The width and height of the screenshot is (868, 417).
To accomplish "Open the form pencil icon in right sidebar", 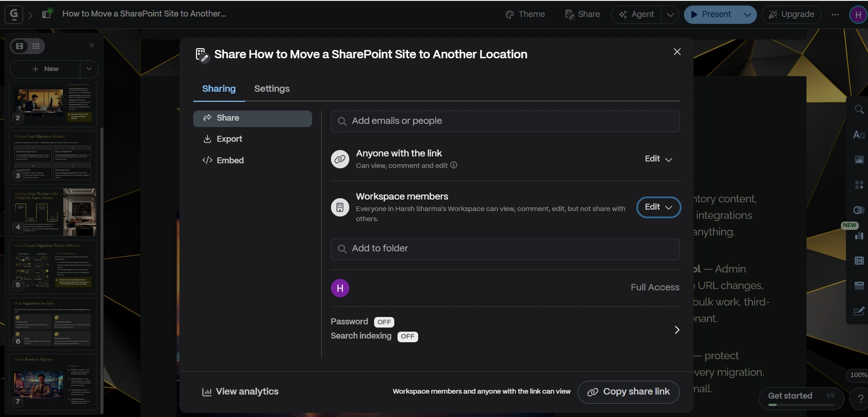I will point(859,311).
